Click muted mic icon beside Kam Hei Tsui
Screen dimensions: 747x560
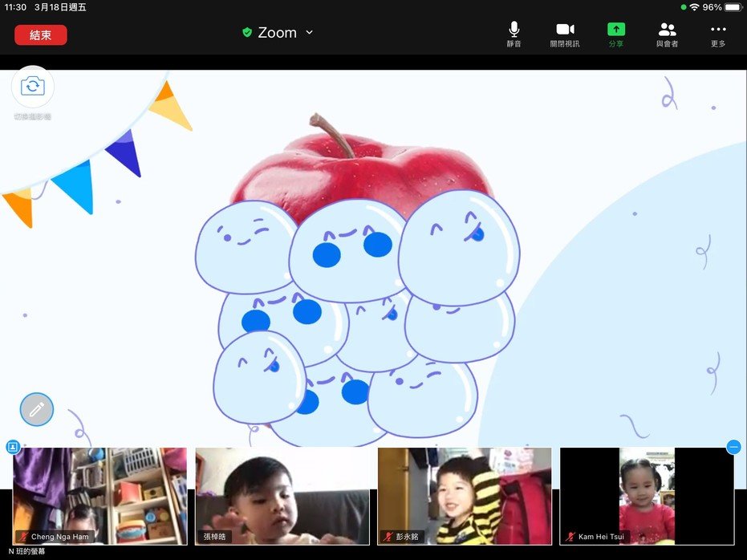570,537
